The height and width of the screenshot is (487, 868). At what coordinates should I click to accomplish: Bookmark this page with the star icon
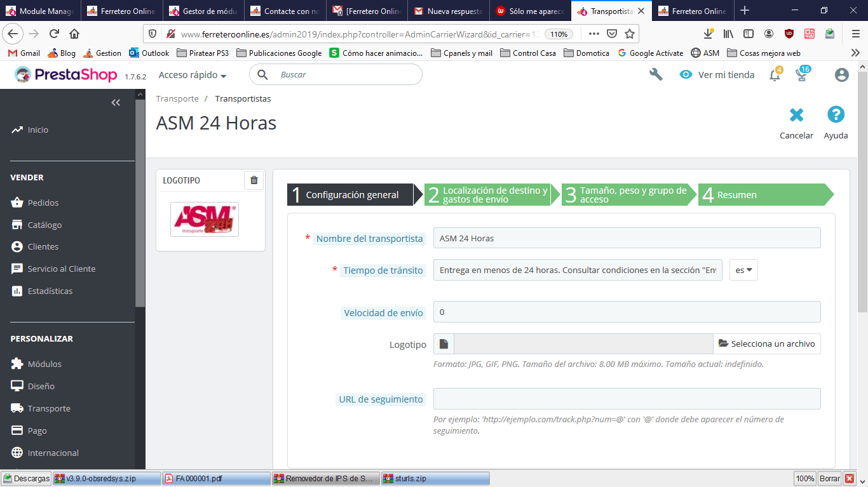coord(630,34)
